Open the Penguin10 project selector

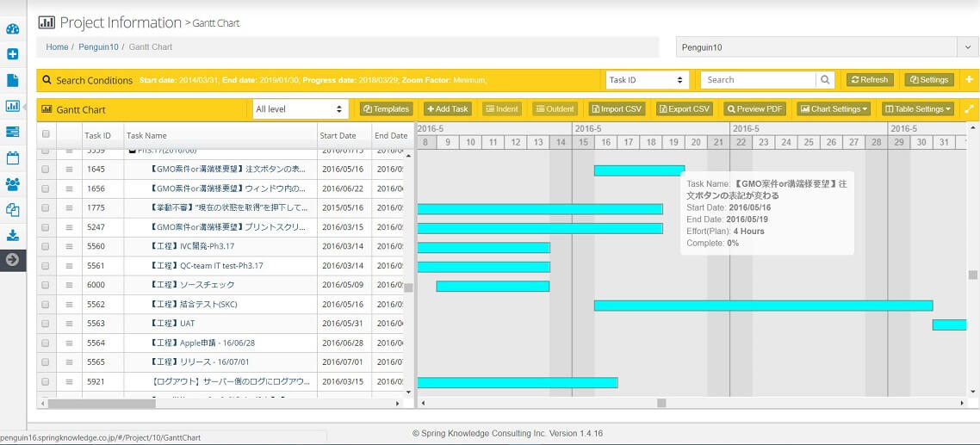click(x=827, y=46)
